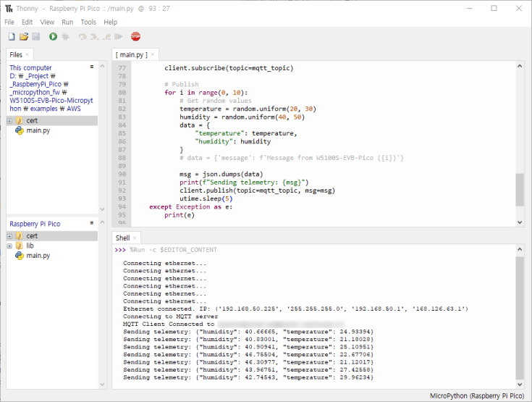Expand the cert folder on Raspberry Pi Pico
Viewport: 532px width, 402px height.
coord(9,236)
